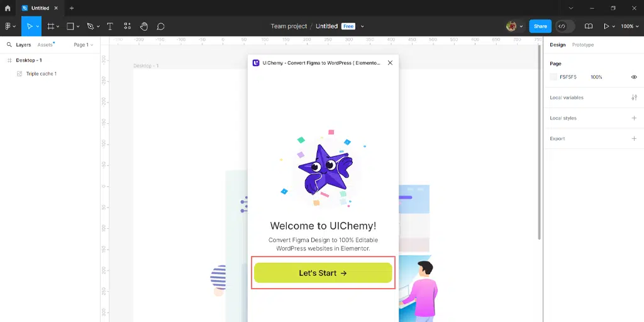Expand Present options chevron
644x322 pixels.
click(614, 26)
